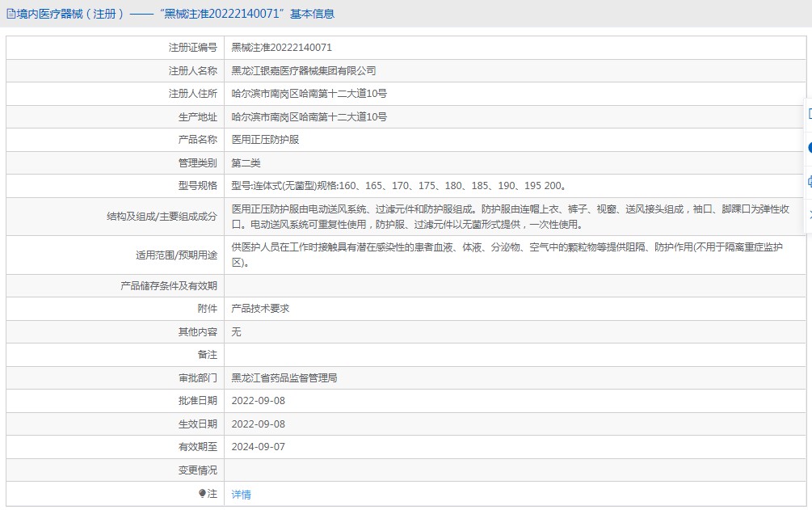
Task: Click the 注册人住所 row label
Action: coord(192,94)
